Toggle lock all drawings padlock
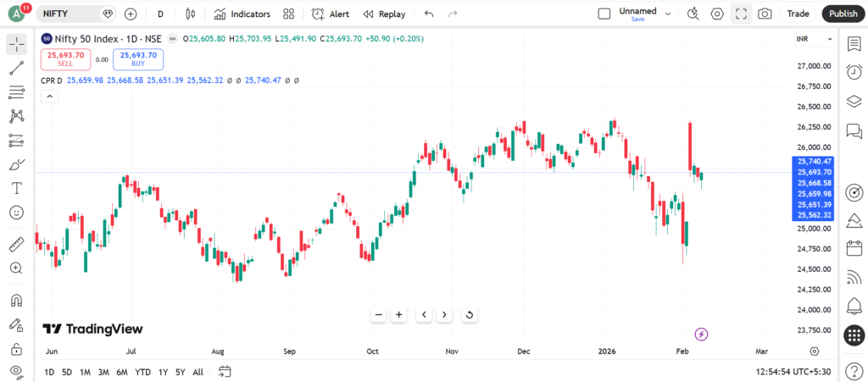Image resolution: width=868 pixels, height=382 pixels. (x=16, y=349)
